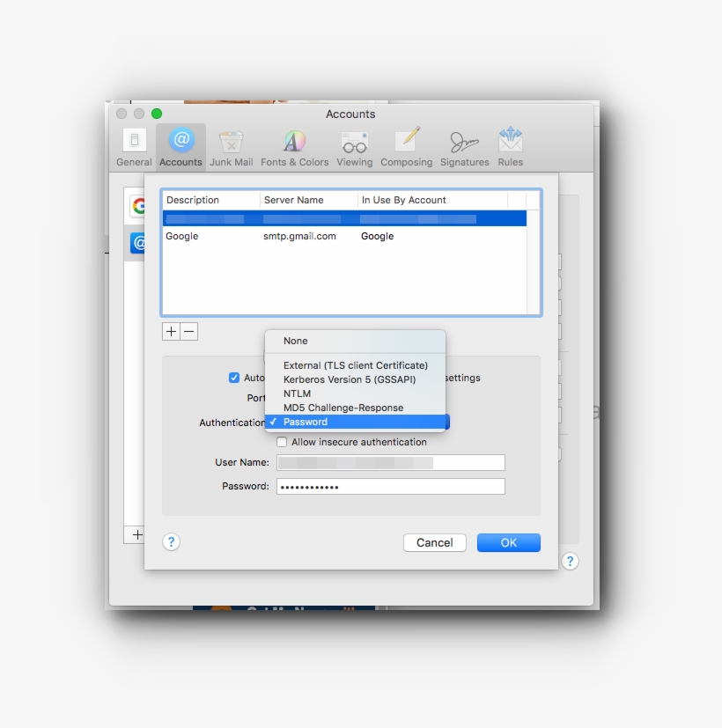Screen dimensions: 722x728
Task: Open the Composing preferences pane
Action: 406,146
